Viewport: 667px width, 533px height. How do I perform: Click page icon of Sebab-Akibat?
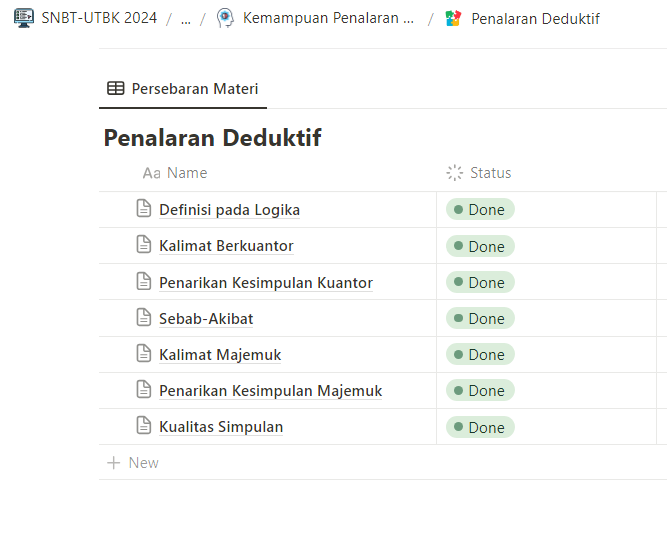click(144, 317)
